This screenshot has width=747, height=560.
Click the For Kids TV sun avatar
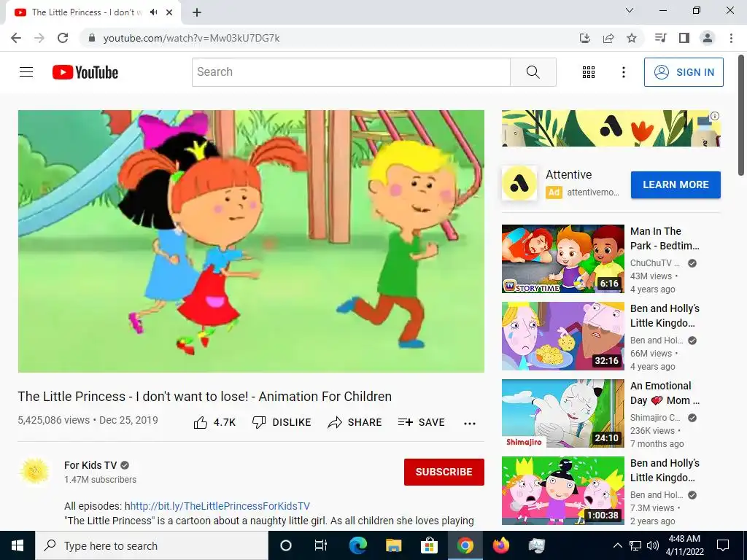pyautogui.click(x=34, y=472)
